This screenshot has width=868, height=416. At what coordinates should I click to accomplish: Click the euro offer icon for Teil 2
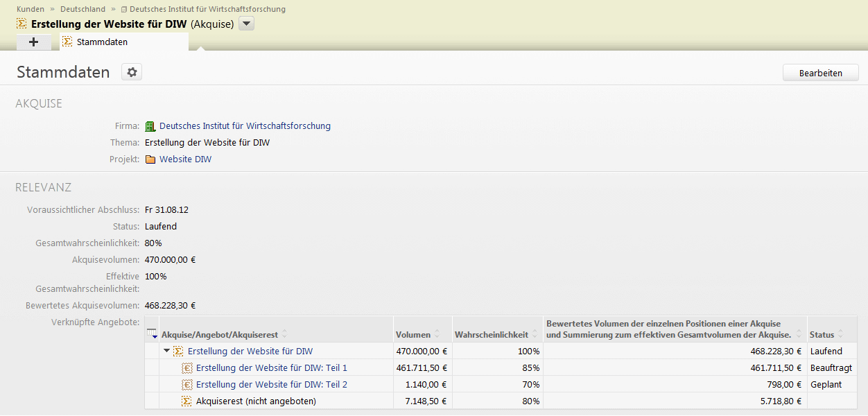coord(186,385)
